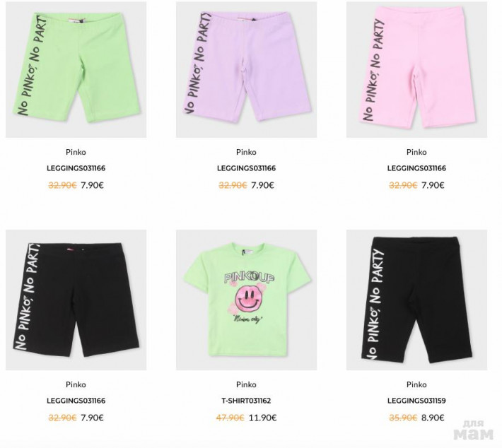The width and height of the screenshot is (502, 448).
Task: Open the black long leggings product image
Action: click(416, 300)
